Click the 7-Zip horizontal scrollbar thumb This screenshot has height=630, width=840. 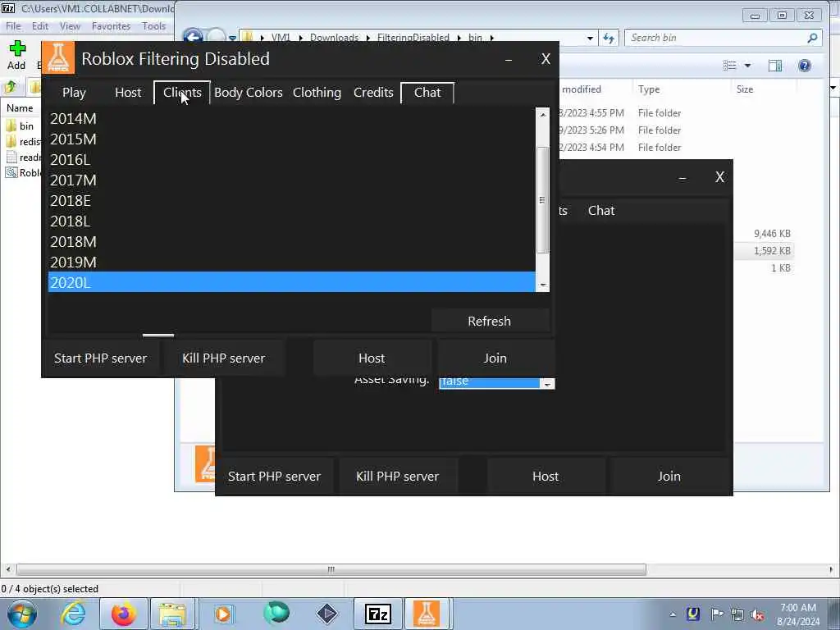tap(331, 569)
